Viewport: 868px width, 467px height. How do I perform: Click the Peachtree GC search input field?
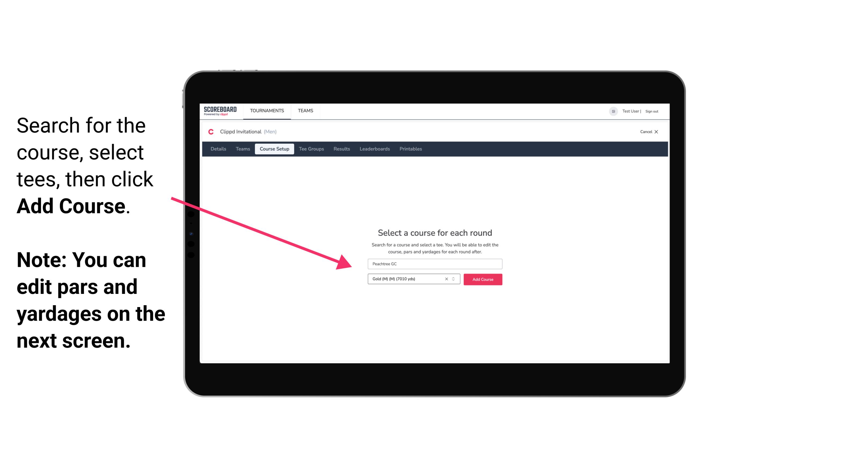point(434,263)
